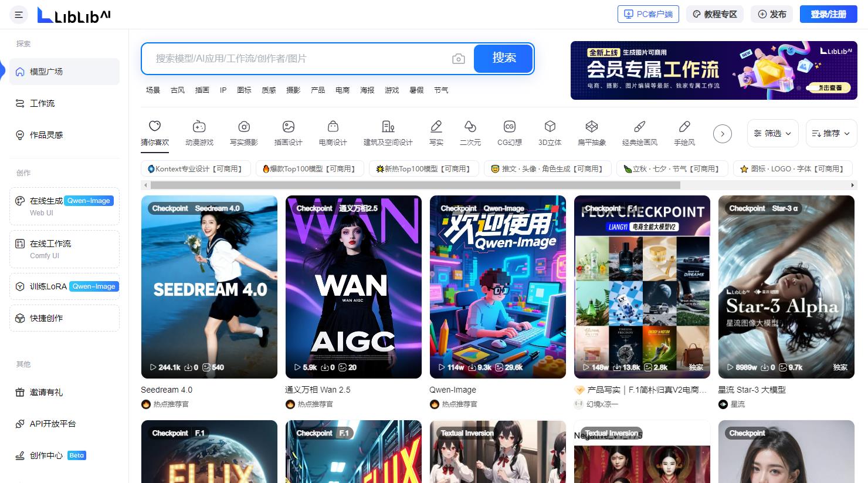Click the search model input field
The image size is (868, 483).
[x=299, y=59]
